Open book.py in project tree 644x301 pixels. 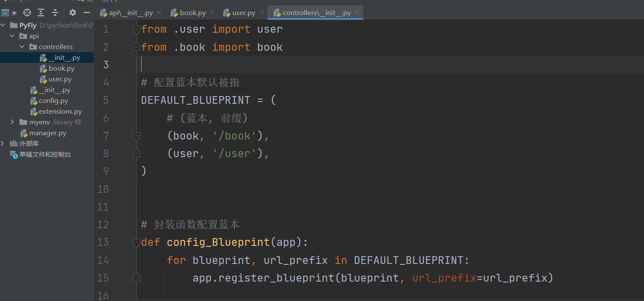pyautogui.click(x=47, y=68)
